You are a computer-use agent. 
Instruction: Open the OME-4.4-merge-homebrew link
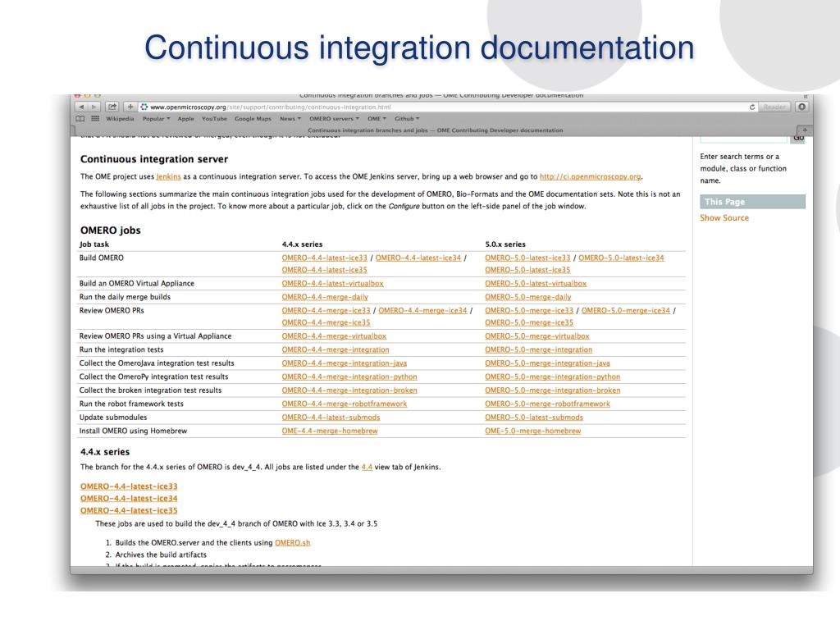pos(330,431)
